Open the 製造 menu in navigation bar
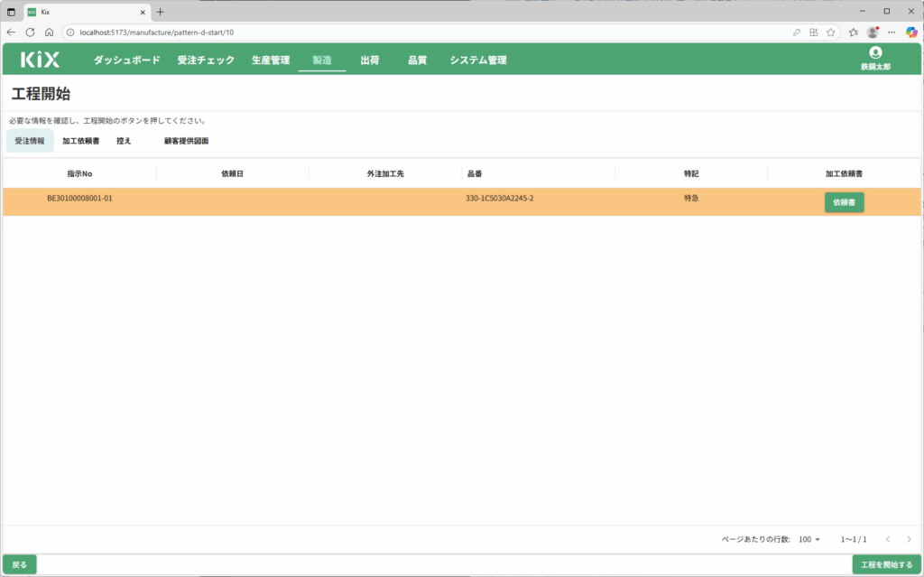The width and height of the screenshot is (924, 577). (322, 60)
